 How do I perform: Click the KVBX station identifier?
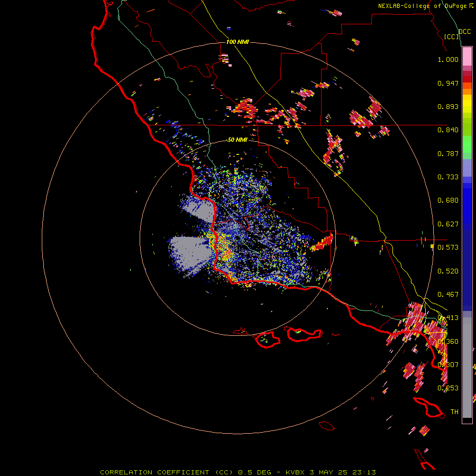point(295,472)
